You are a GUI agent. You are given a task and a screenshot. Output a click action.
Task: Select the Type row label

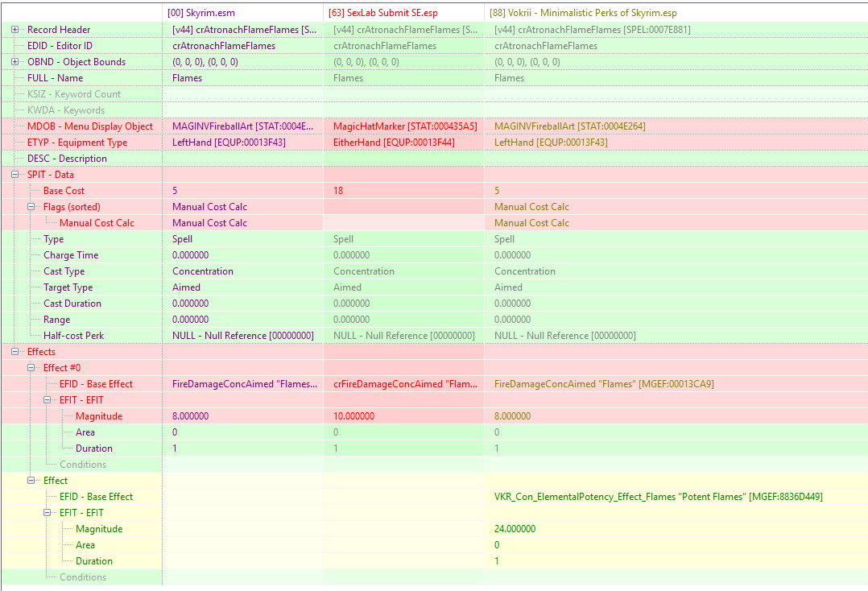click(53, 238)
